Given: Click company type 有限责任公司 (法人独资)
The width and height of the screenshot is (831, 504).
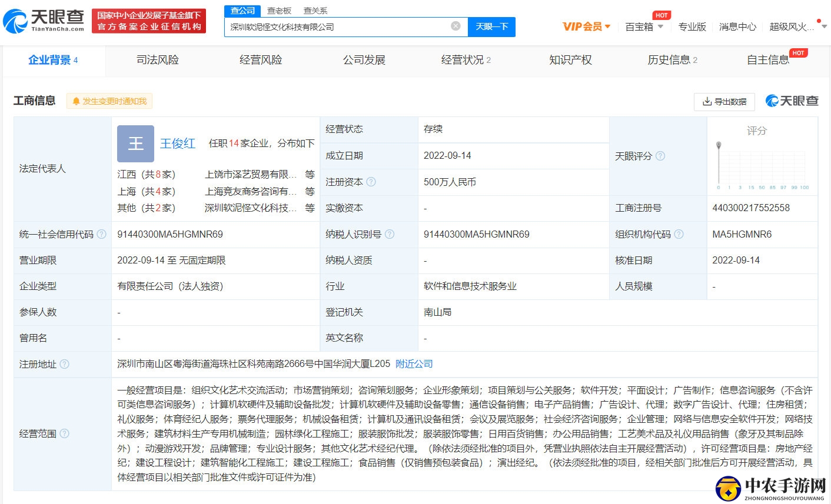Looking at the screenshot, I should point(170,286).
